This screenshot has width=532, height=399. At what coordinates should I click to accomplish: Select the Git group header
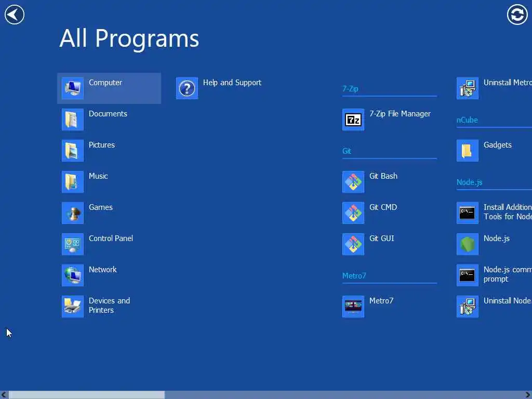(x=347, y=151)
